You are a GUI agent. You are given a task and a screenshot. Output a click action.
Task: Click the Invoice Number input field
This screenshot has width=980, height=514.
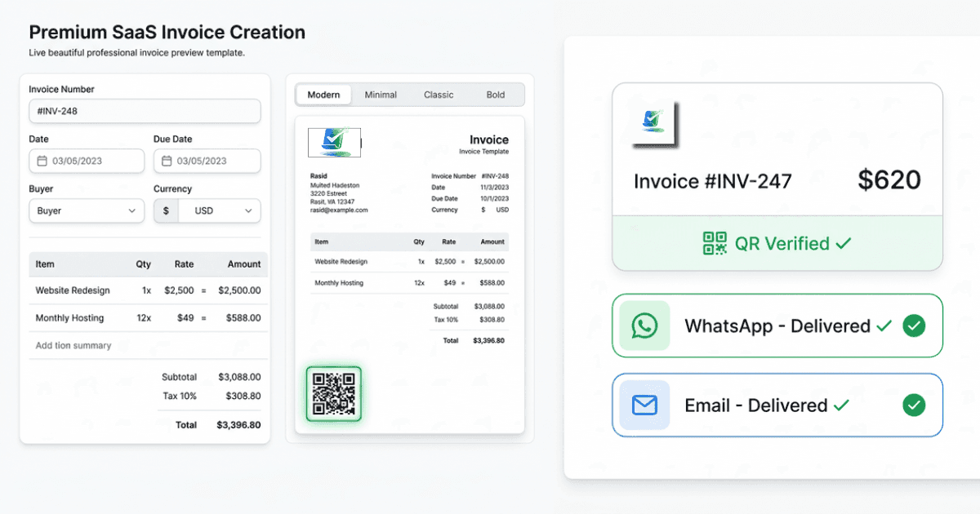(145, 111)
